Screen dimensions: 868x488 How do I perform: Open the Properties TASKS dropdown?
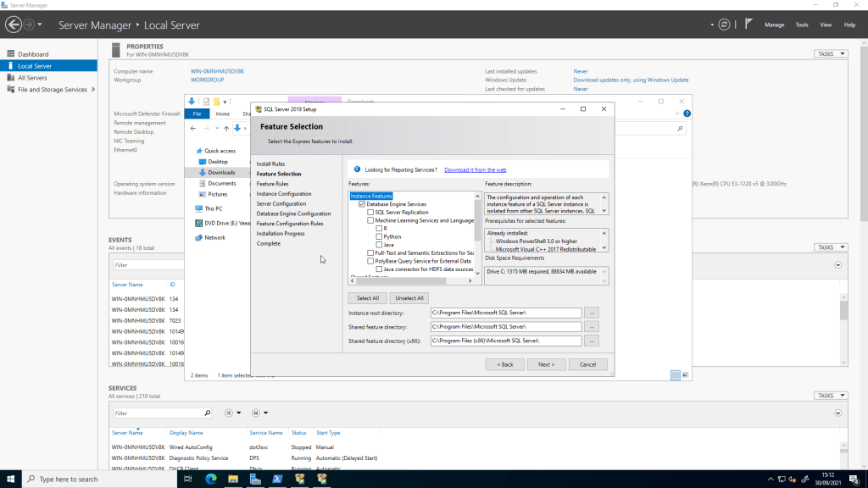tap(831, 54)
